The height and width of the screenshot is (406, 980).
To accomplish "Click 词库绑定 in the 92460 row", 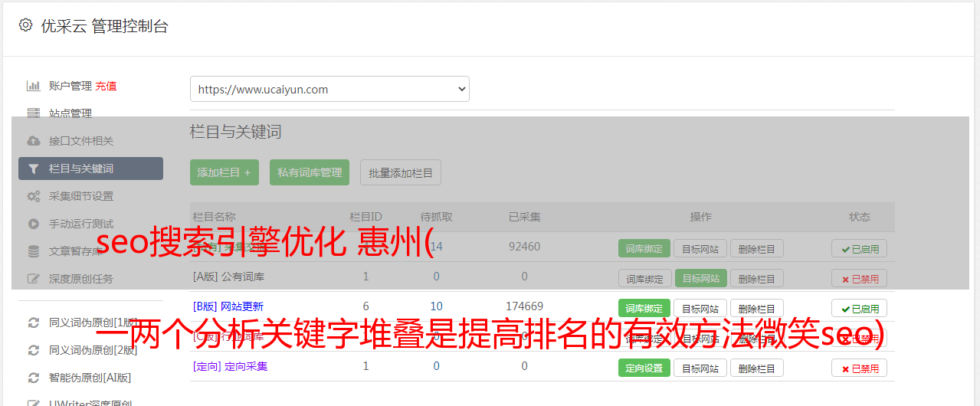I will (644, 248).
